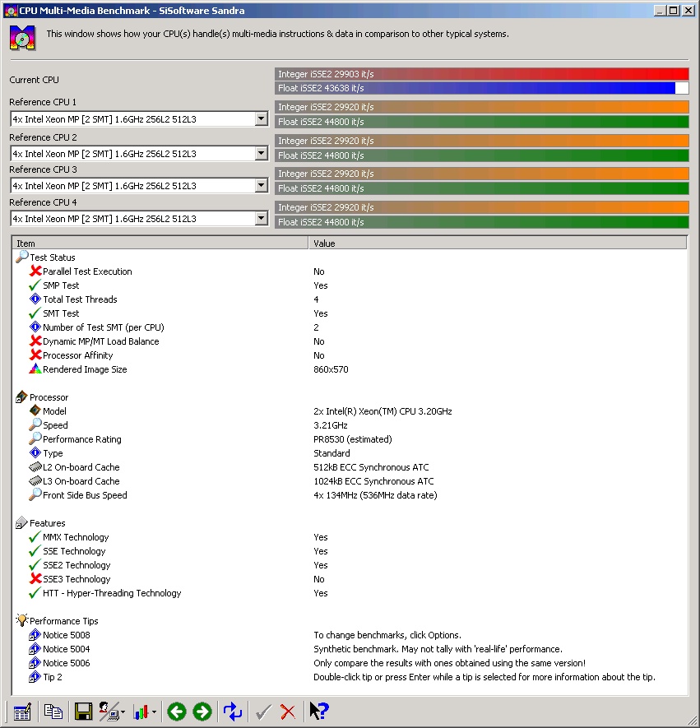Select the SSE2 Technology row
Image resolution: width=700 pixels, height=728 pixels.
(x=349, y=565)
